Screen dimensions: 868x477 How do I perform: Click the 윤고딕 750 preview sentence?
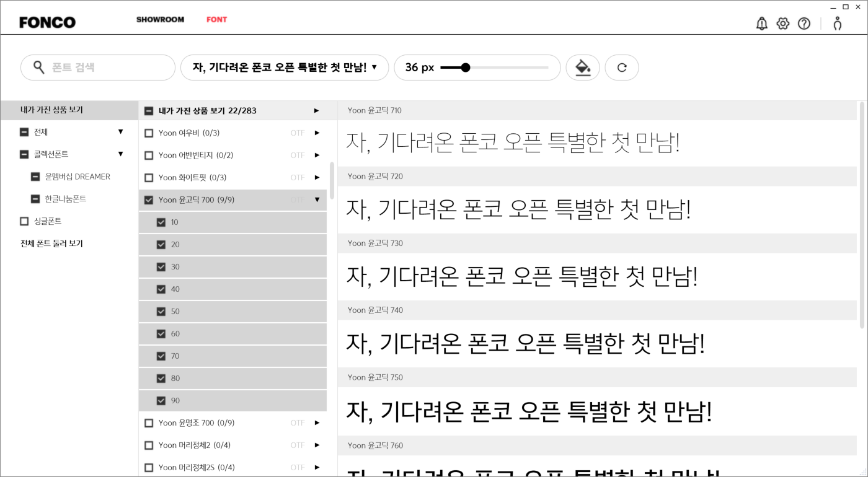pyautogui.click(x=529, y=411)
